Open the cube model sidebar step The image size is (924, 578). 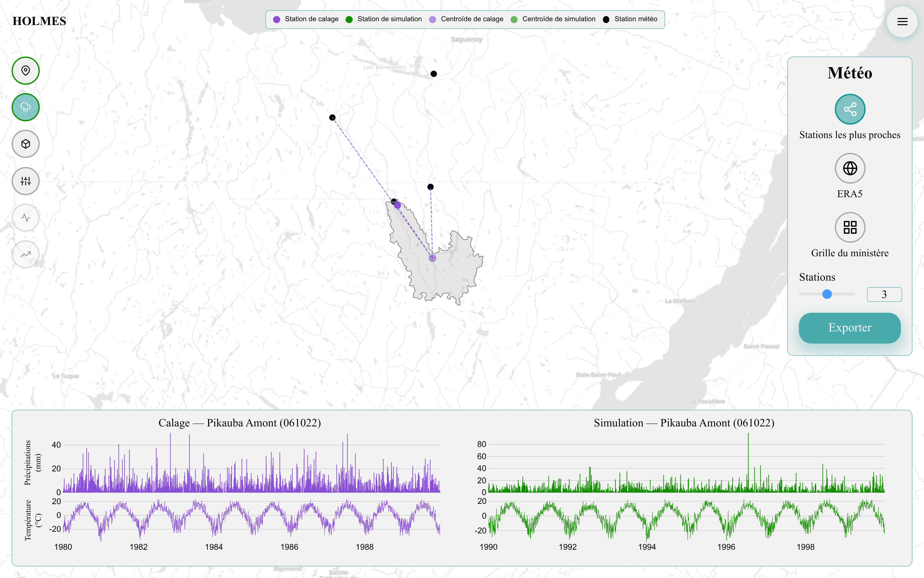point(26,144)
